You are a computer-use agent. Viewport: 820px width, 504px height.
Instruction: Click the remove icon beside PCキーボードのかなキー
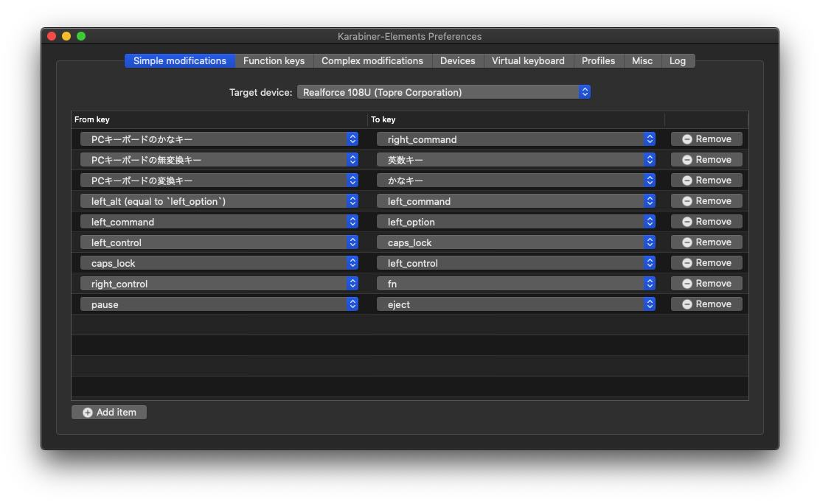pos(687,139)
